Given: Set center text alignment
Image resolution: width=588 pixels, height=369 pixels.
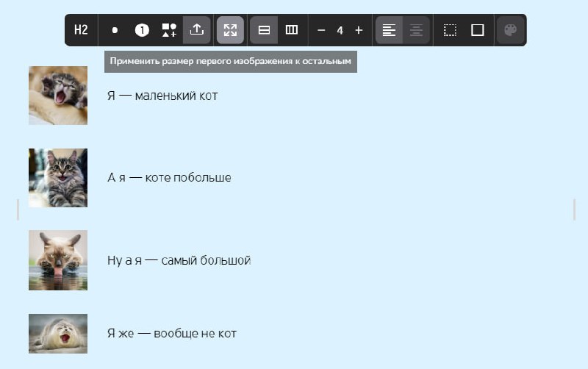Looking at the screenshot, I should coord(416,30).
